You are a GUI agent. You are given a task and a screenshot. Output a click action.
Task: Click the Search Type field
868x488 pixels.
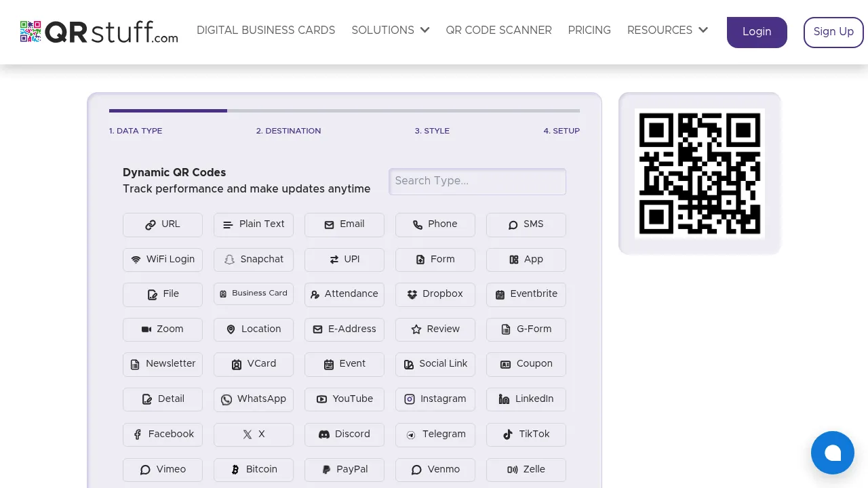click(x=477, y=181)
